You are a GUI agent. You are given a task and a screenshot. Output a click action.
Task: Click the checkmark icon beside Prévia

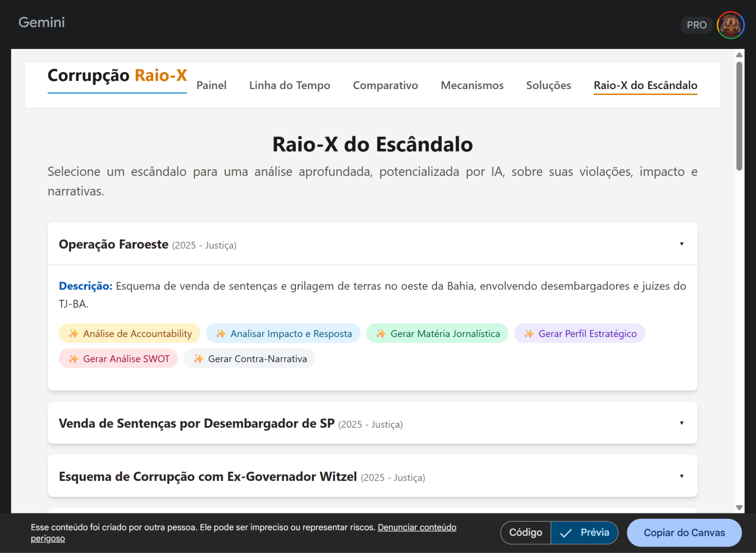coord(566,533)
